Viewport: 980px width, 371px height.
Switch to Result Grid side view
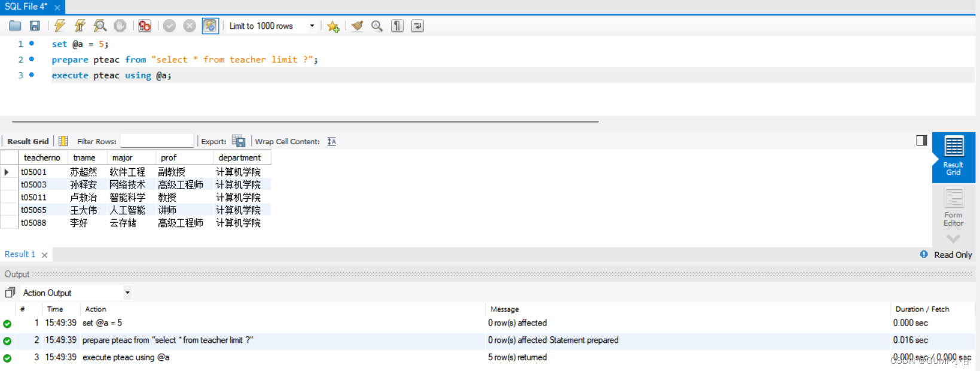953,157
